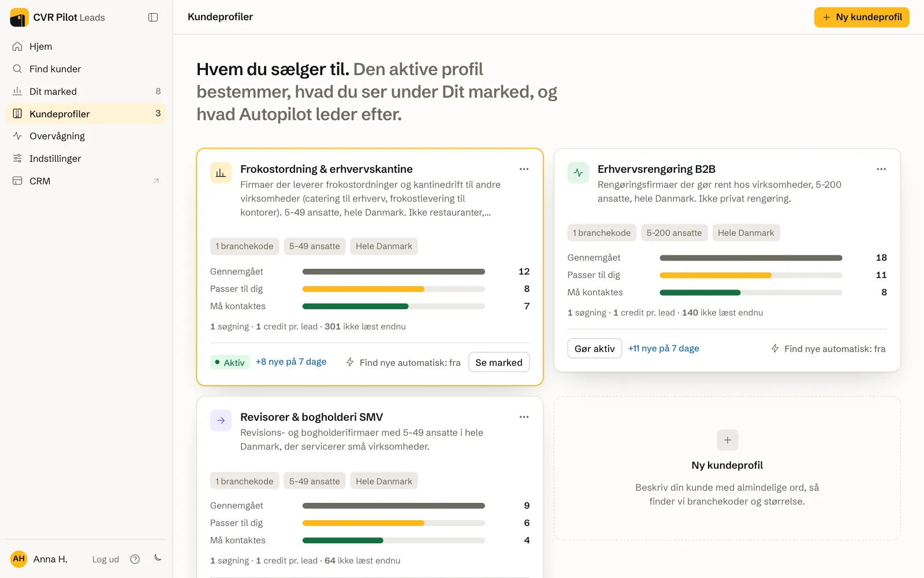Open +8 nye på 7 dage link
Screen dimensions: 924x578
[291, 362]
